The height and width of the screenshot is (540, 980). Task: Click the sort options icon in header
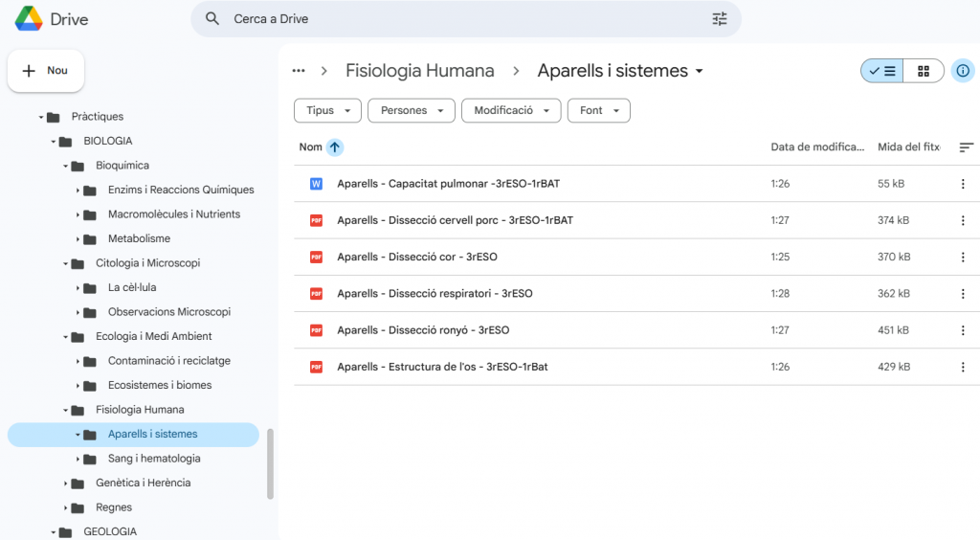[x=966, y=147]
